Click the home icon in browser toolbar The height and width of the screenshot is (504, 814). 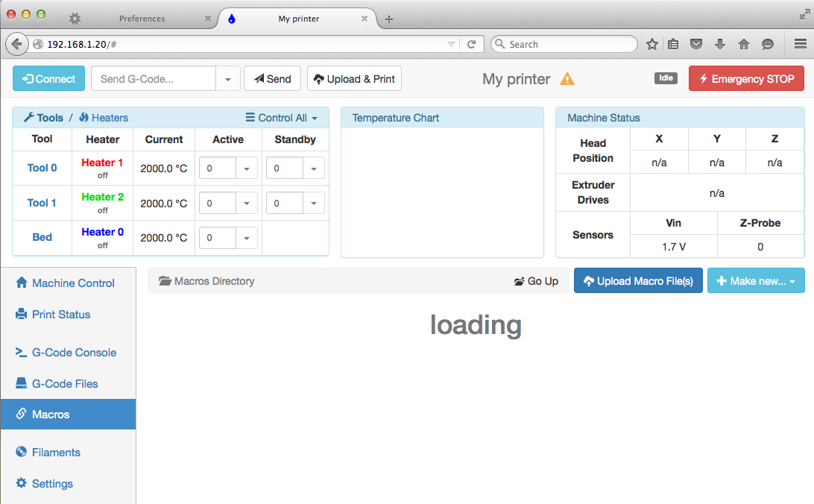743,44
